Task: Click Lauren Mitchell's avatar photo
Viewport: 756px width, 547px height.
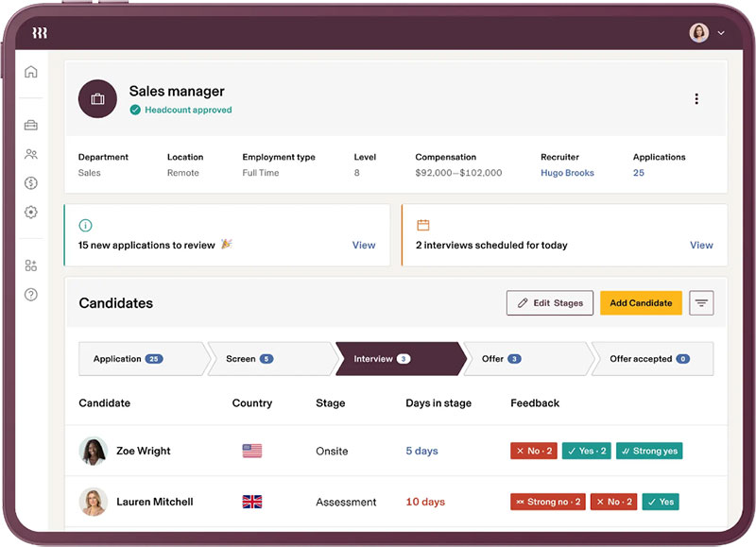Action: (x=93, y=502)
